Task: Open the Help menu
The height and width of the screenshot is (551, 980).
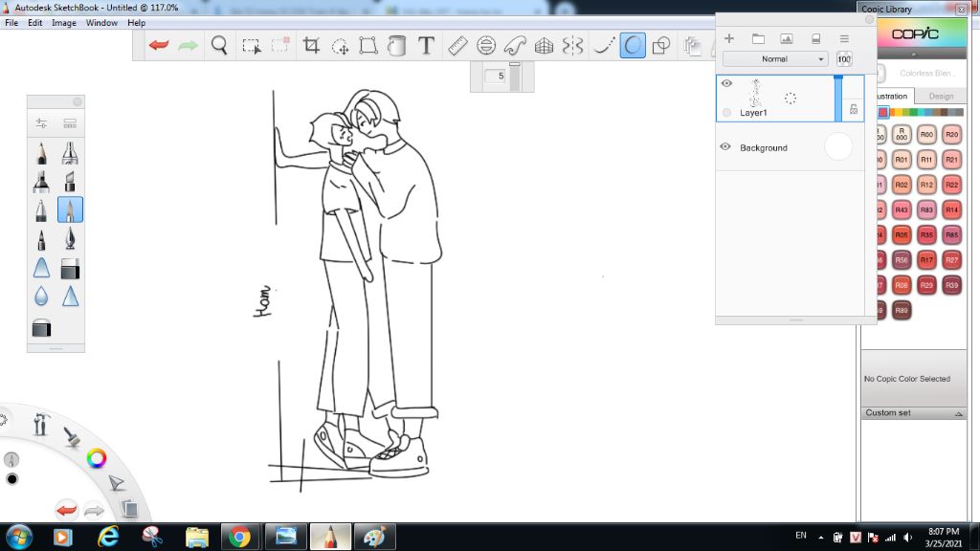Action: 136,23
